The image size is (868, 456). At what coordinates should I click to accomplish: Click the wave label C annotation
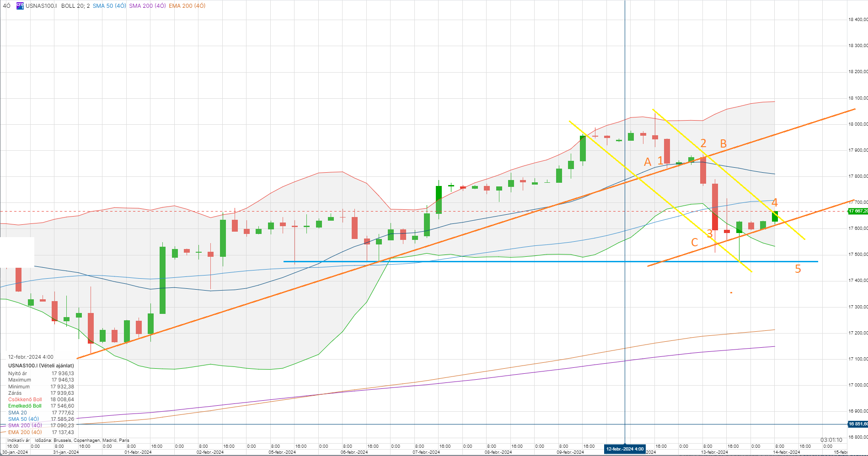click(694, 242)
